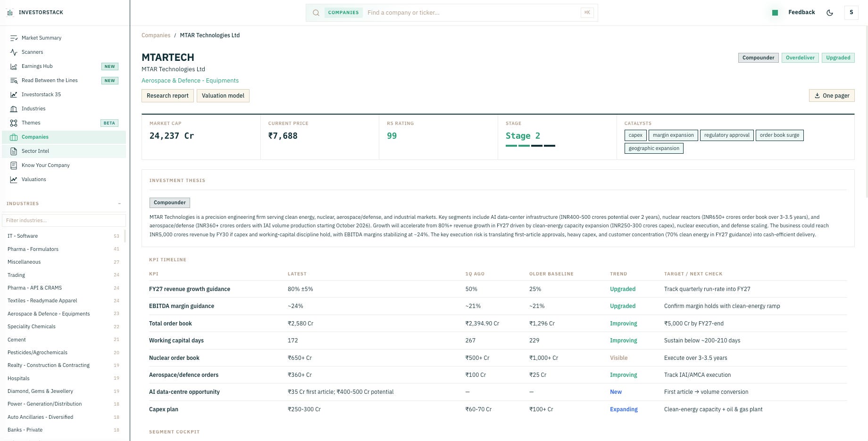Click the Companies briefcase icon
Viewport: 868px width, 441px height.
tap(14, 137)
